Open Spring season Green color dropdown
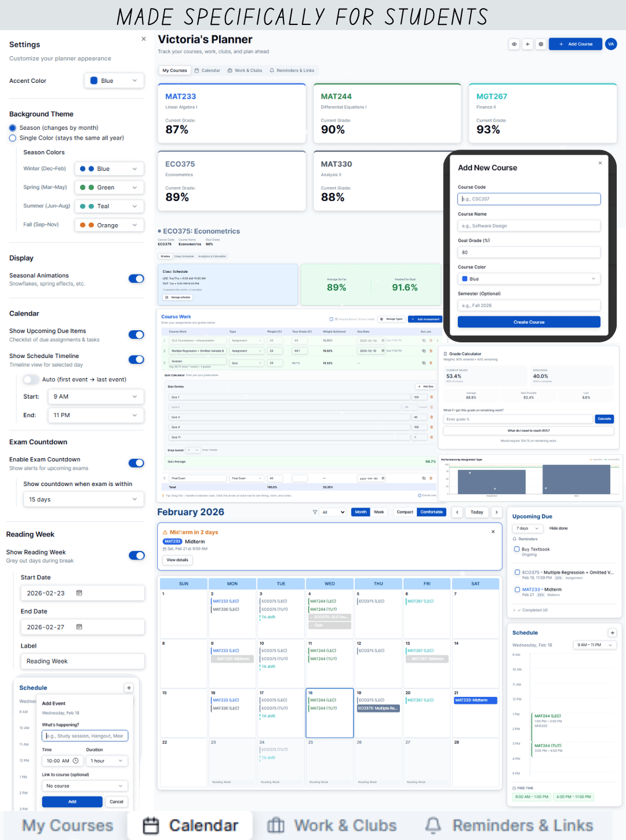Screen dimensions: 626x840 click(110, 188)
